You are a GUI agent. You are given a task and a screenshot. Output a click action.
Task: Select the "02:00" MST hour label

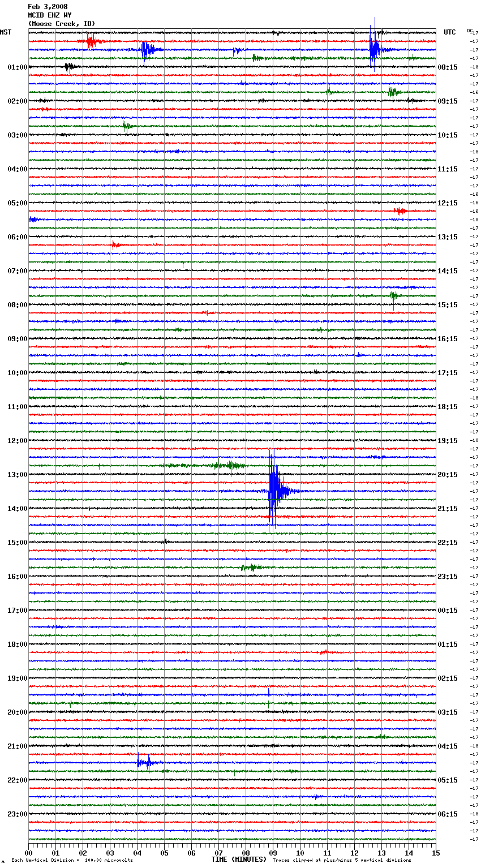18,101
